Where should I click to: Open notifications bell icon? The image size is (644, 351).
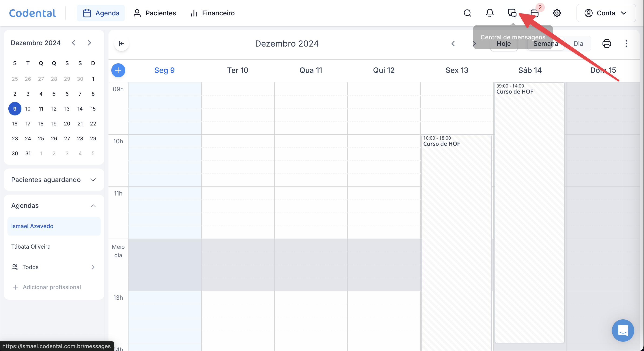coord(489,13)
